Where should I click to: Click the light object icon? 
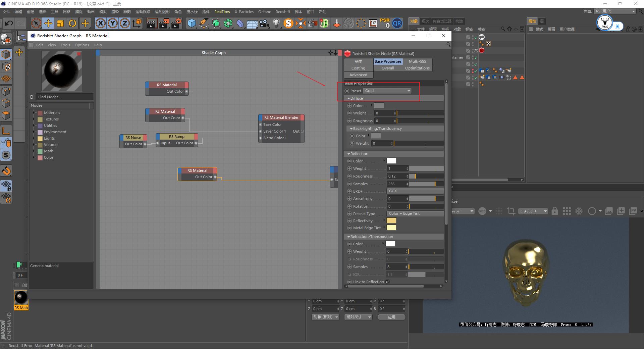[276, 23]
